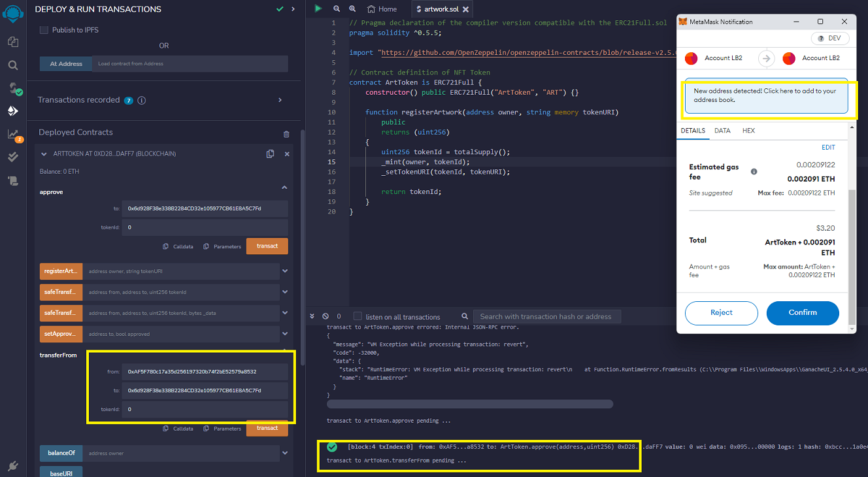Click transact under transferFrom function
The width and height of the screenshot is (868, 477).
pyautogui.click(x=267, y=428)
